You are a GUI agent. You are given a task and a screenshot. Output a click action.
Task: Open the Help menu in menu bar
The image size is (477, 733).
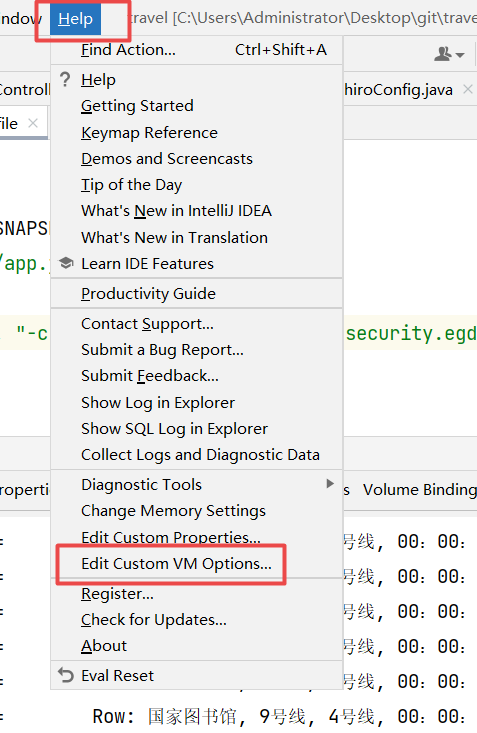[x=75, y=19]
